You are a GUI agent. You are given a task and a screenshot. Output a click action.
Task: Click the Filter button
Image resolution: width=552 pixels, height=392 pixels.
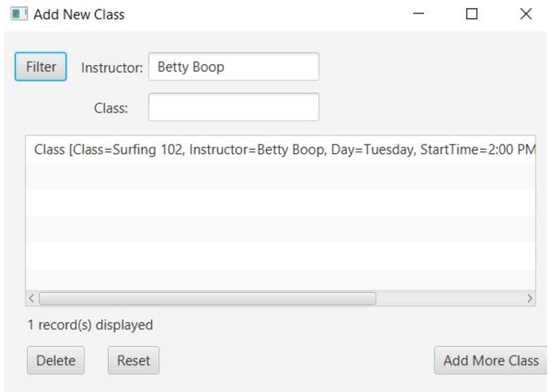41,67
